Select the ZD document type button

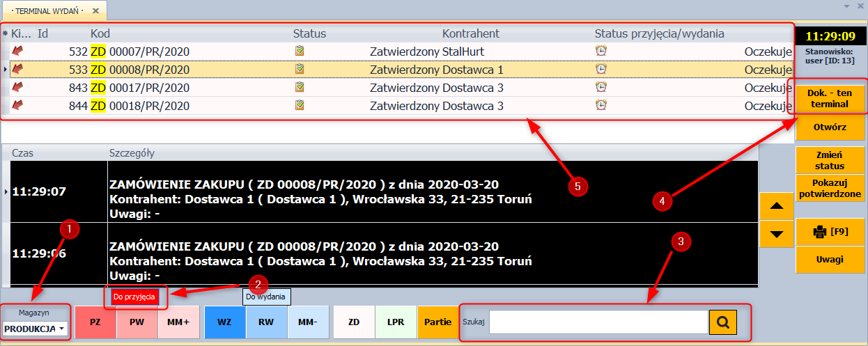pyautogui.click(x=354, y=322)
